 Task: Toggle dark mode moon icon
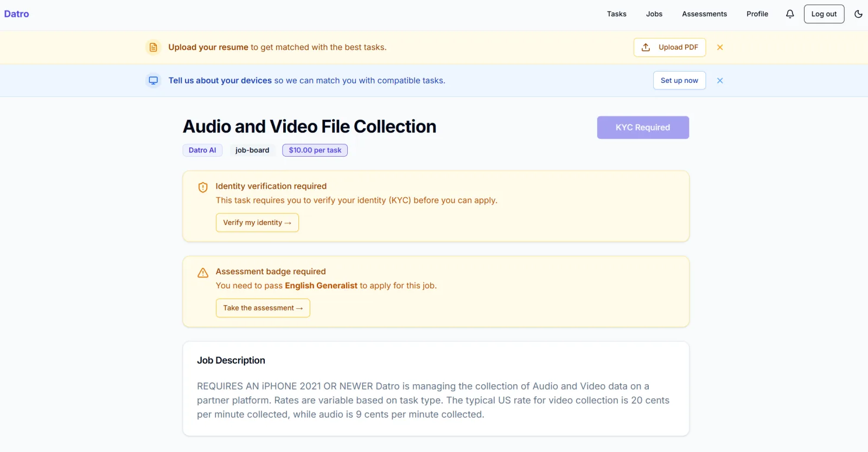[x=858, y=14]
